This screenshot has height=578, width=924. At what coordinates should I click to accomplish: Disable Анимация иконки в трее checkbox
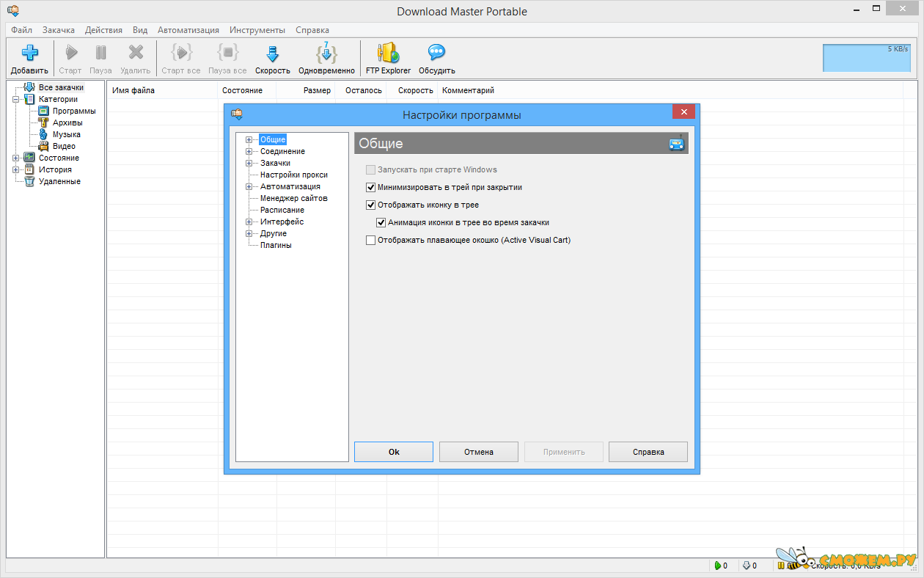tap(381, 223)
